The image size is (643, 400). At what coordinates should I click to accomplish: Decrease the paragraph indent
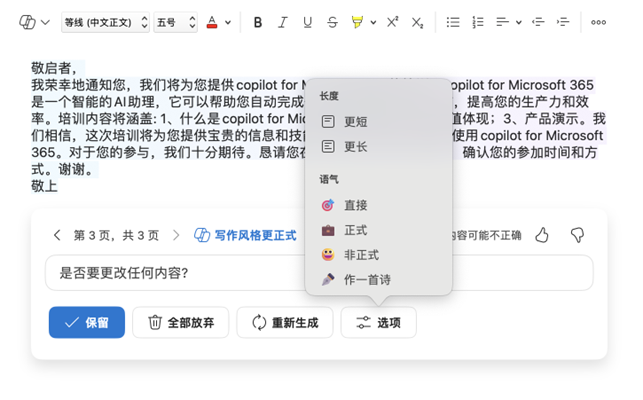pos(538,22)
